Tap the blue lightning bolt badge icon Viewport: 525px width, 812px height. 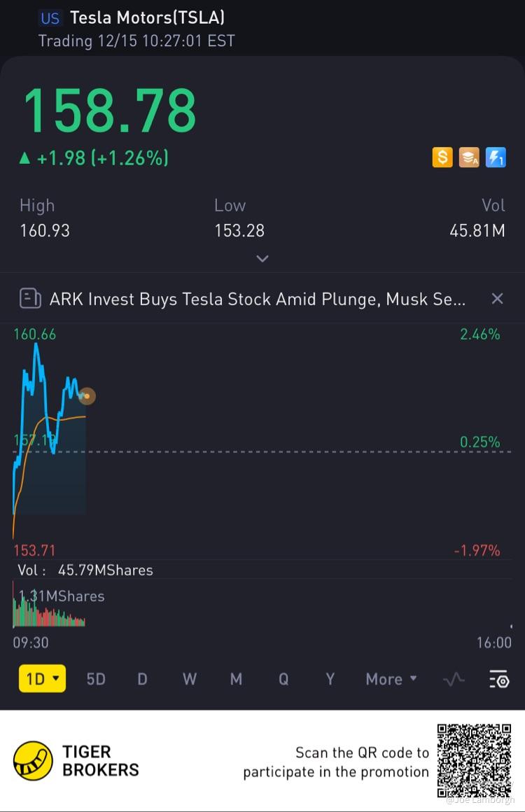click(496, 157)
